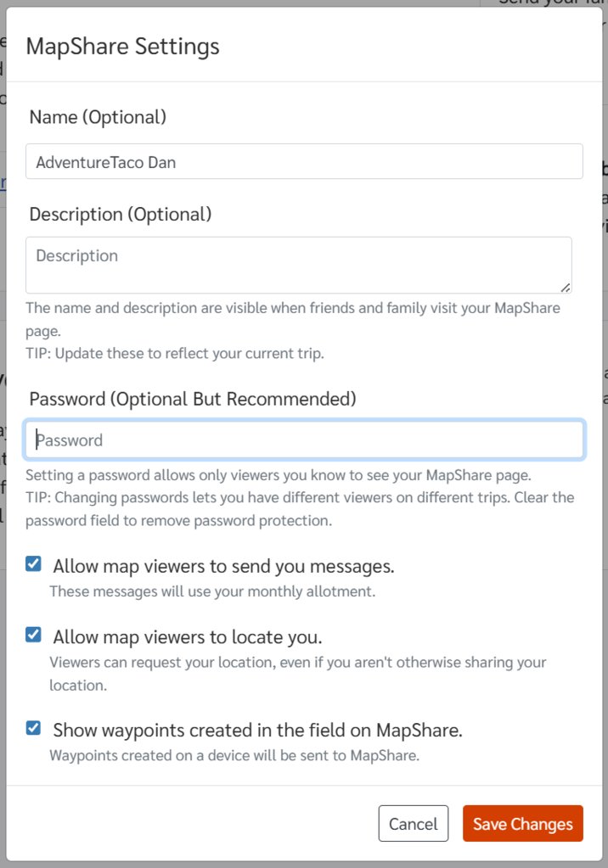The image size is (608, 868).
Task: Click the 'Allow map viewers to locate you' label
Action: coord(188,637)
